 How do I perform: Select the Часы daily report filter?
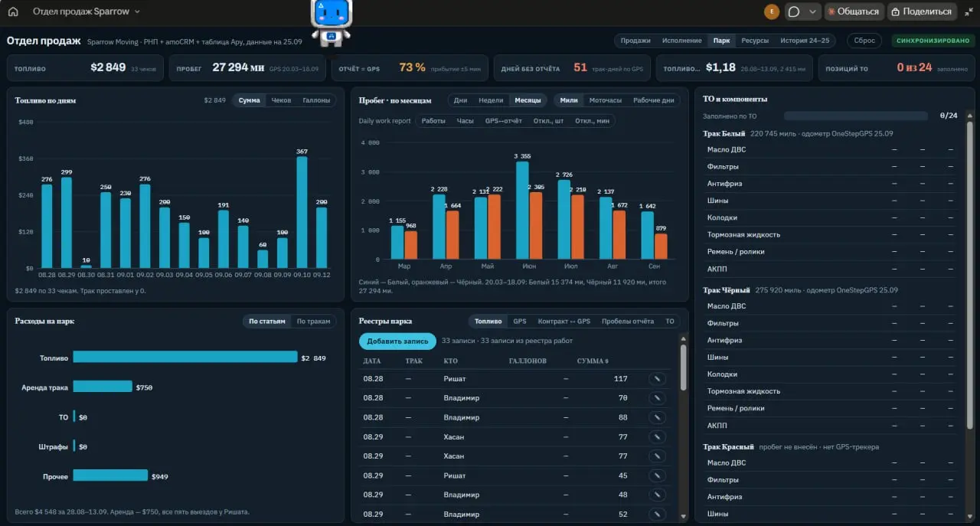[465, 121]
